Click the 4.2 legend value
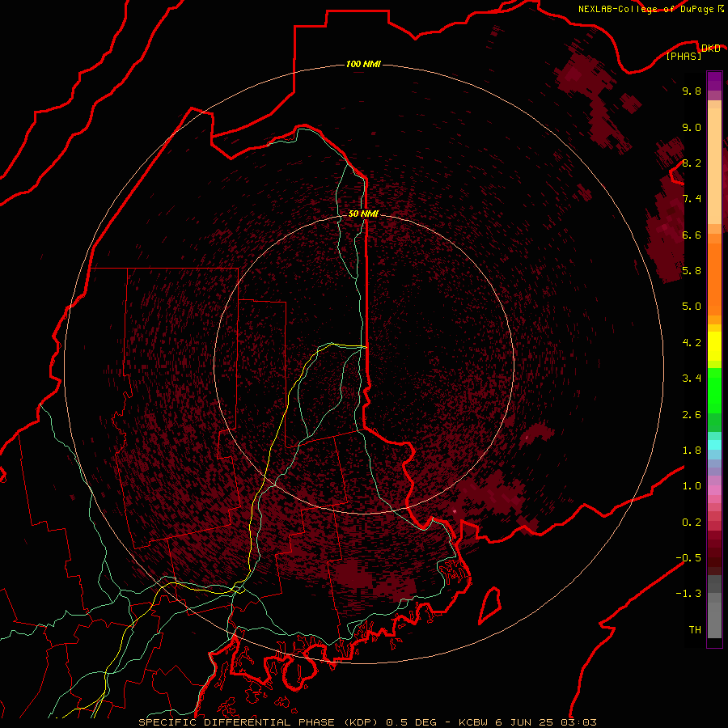728x728 pixels. [x=692, y=343]
